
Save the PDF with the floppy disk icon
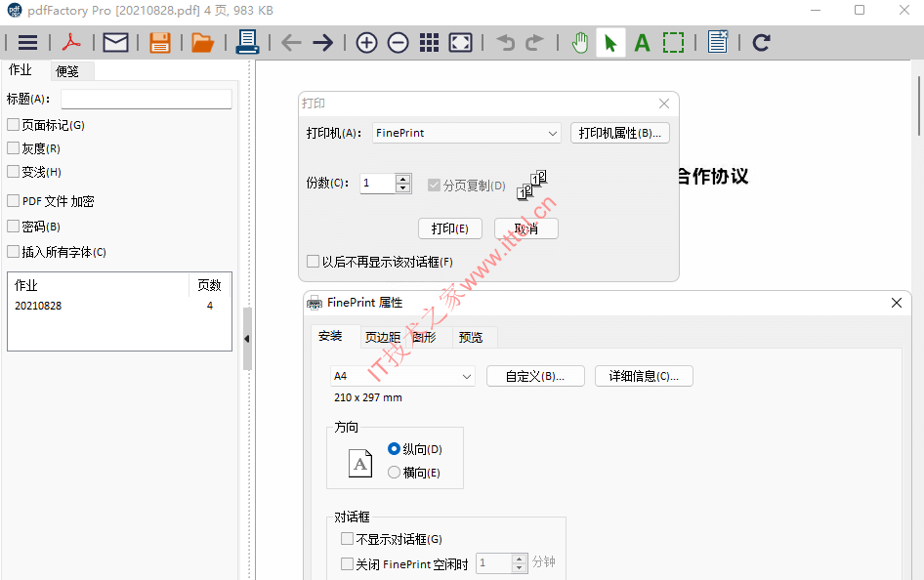[x=159, y=42]
